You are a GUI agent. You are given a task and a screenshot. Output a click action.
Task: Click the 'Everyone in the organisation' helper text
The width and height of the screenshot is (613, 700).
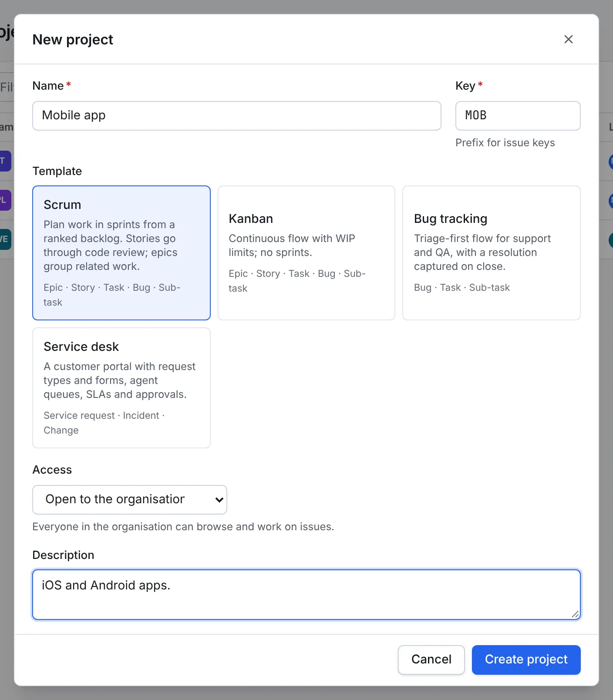(183, 527)
